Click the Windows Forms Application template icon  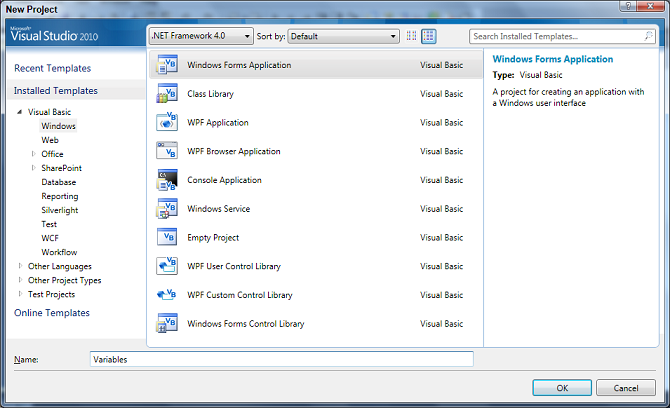167,65
